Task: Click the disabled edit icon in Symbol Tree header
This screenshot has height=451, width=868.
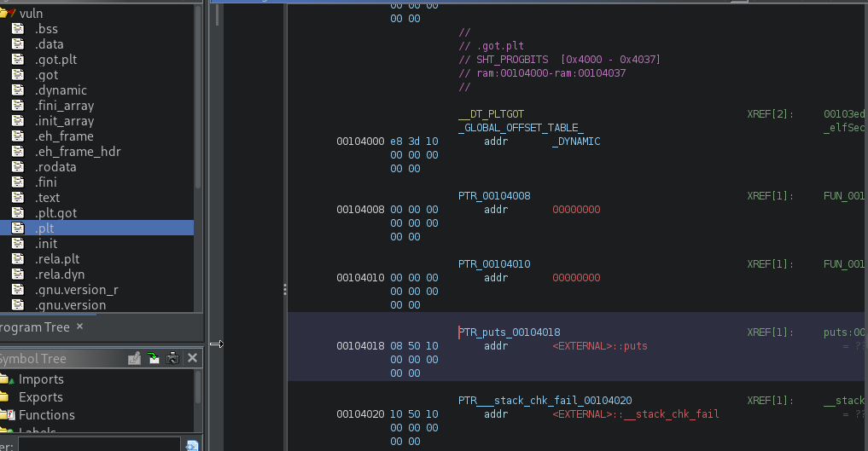Action: click(134, 359)
